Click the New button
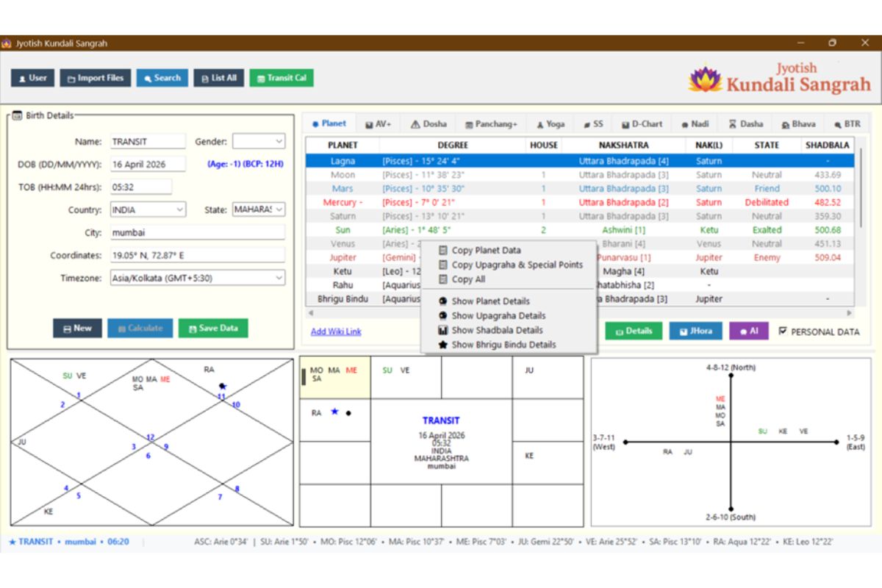The image size is (882, 588). (77, 329)
